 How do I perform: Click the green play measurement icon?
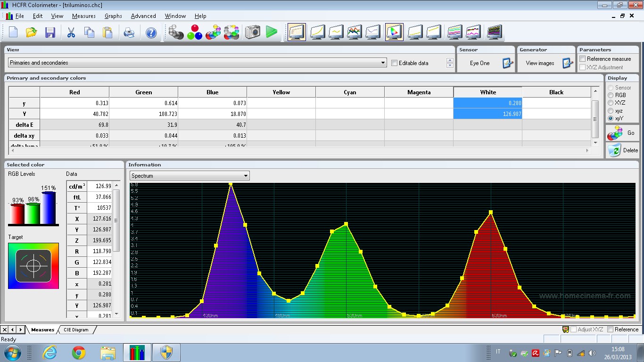272,32
